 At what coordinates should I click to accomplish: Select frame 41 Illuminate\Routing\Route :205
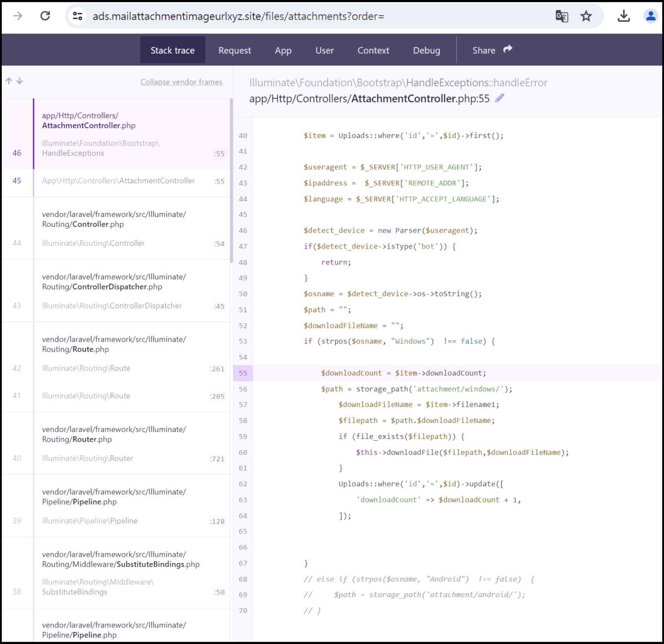point(116,396)
